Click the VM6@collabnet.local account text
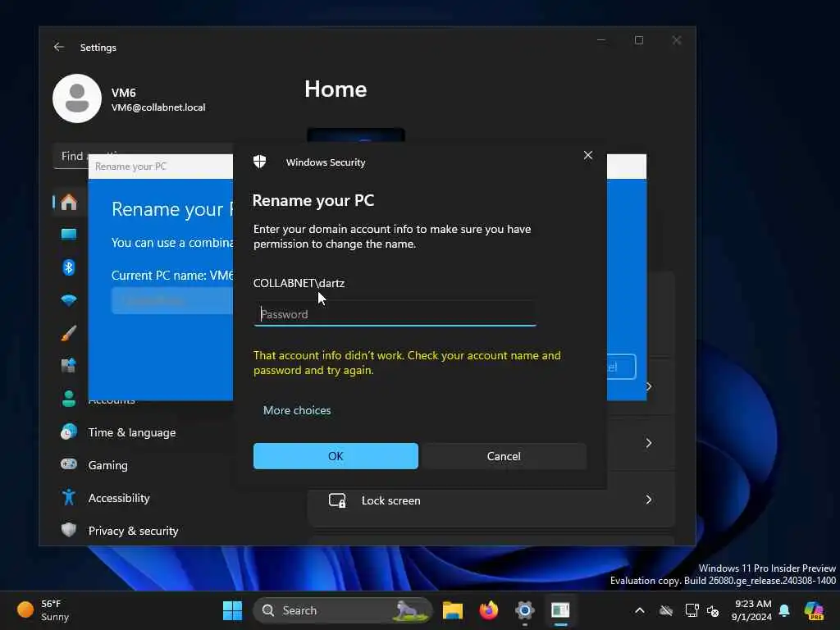This screenshot has width=840, height=630. pyautogui.click(x=158, y=107)
